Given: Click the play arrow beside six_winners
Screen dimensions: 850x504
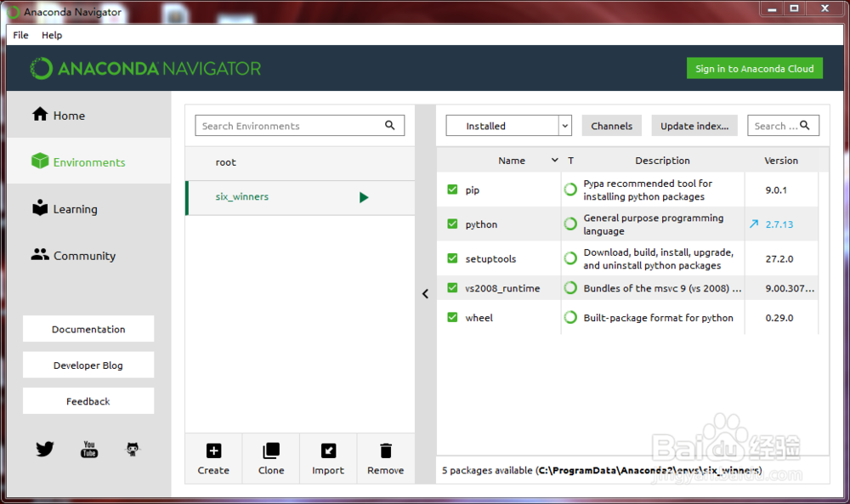Looking at the screenshot, I should tap(364, 197).
